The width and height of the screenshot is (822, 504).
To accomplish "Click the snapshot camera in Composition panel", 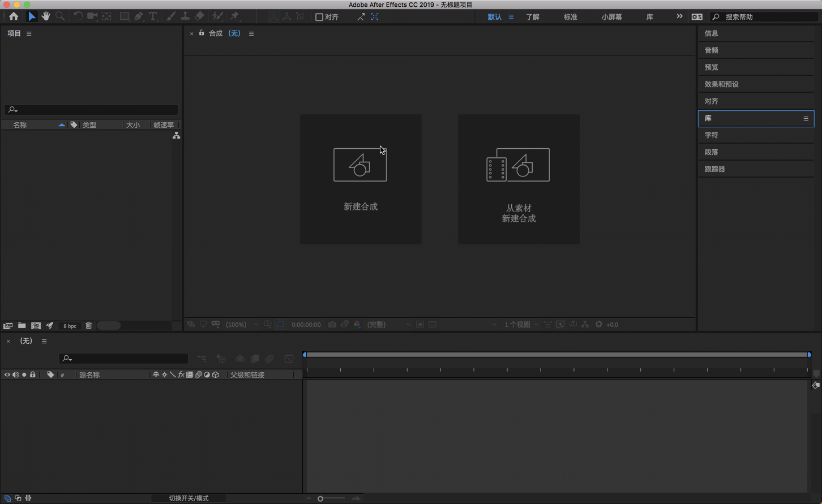I will point(332,324).
